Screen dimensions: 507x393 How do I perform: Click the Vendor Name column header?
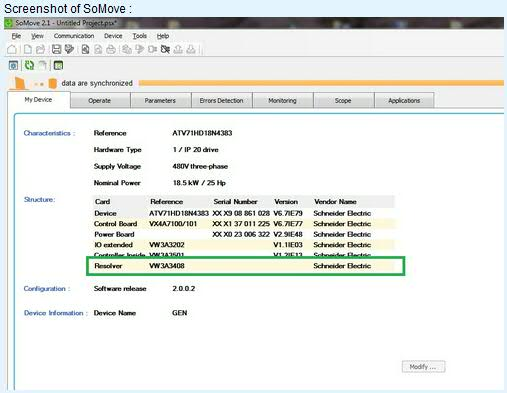click(335, 202)
